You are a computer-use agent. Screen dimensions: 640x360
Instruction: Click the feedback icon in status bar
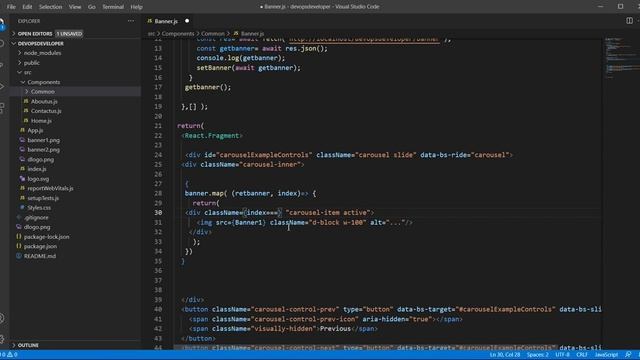628,355
